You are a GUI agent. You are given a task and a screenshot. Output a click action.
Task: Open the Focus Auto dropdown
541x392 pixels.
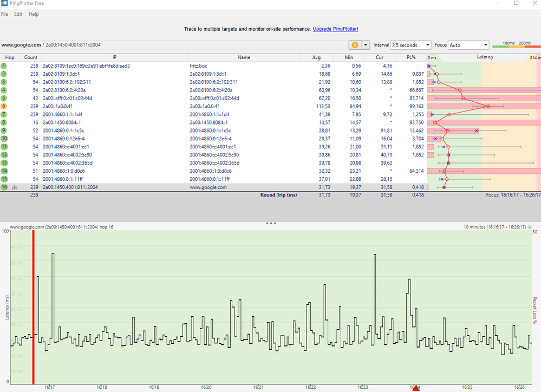tap(468, 45)
